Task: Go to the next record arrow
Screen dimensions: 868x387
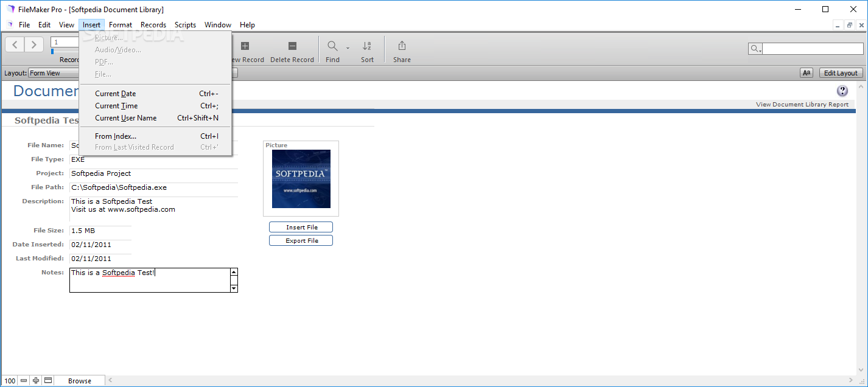Action: tap(34, 44)
